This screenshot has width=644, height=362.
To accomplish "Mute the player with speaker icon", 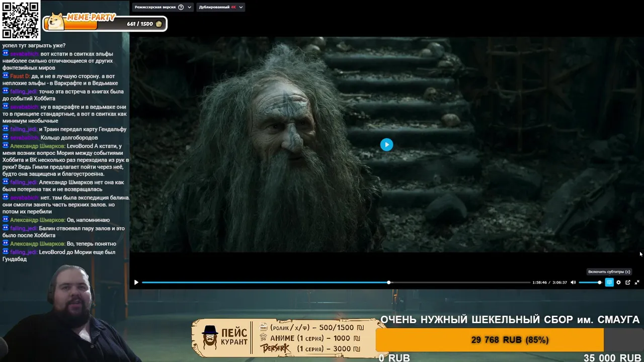I will [x=573, y=283].
